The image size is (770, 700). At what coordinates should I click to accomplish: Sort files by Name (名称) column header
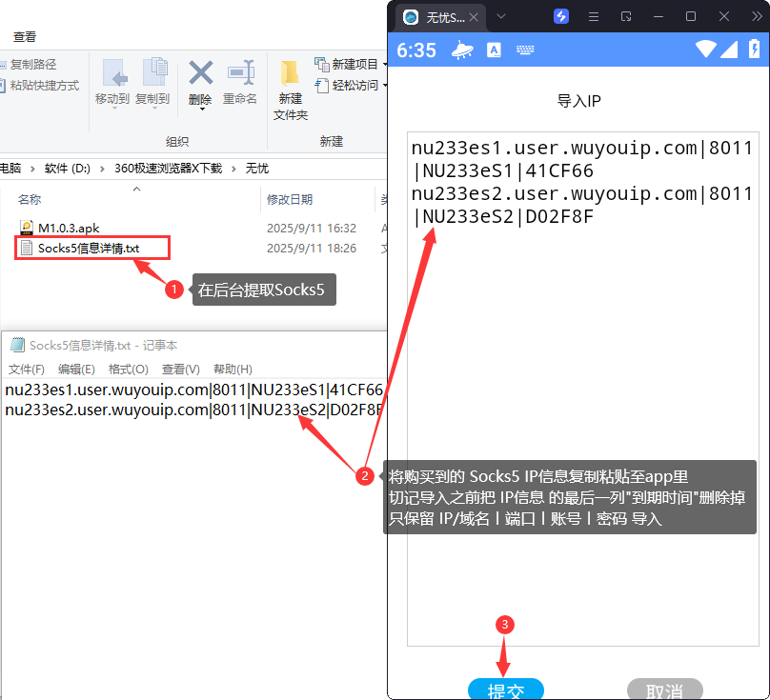pyautogui.click(x=30, y=199)
